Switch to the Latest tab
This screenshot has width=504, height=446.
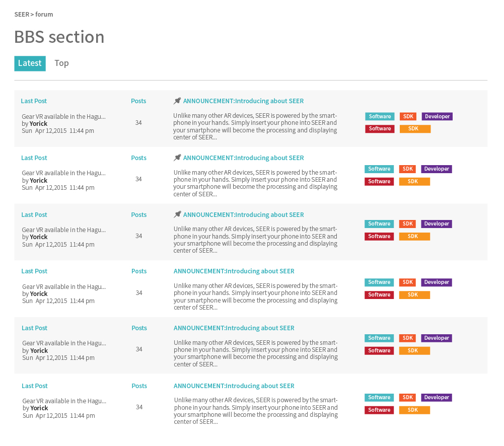tap(30, 63)
